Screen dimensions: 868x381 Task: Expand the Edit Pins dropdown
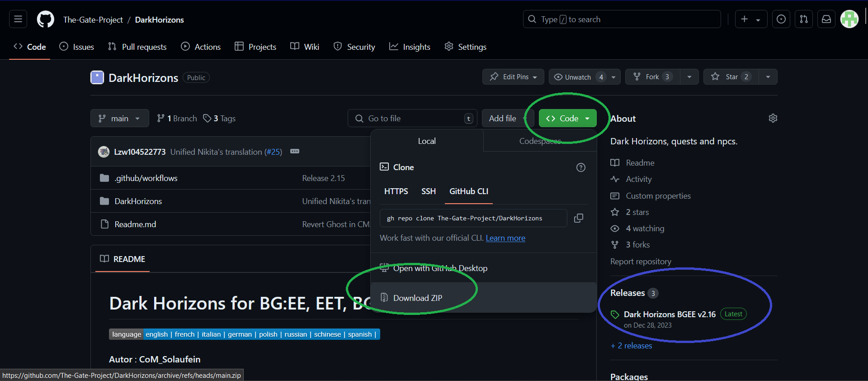(x=513, y=77)
